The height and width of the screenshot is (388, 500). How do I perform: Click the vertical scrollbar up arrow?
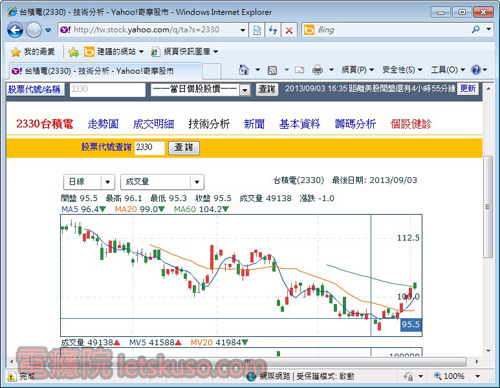(488, 89)
